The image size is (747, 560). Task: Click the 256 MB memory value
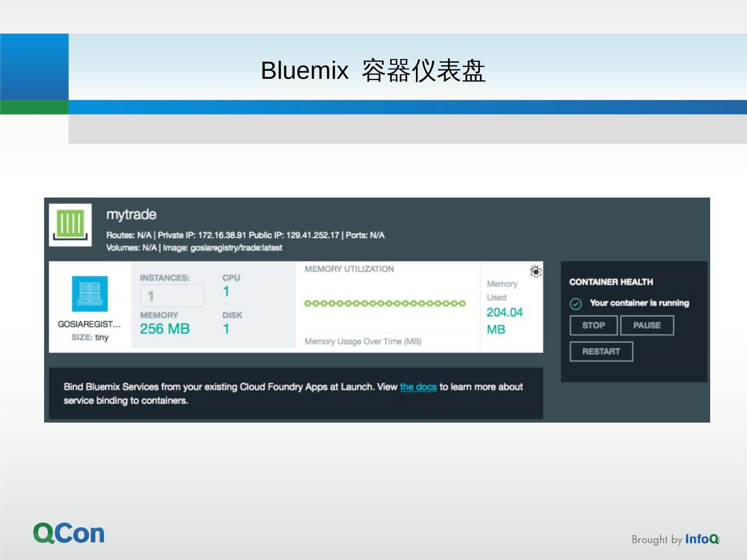(x=165, y=329)
